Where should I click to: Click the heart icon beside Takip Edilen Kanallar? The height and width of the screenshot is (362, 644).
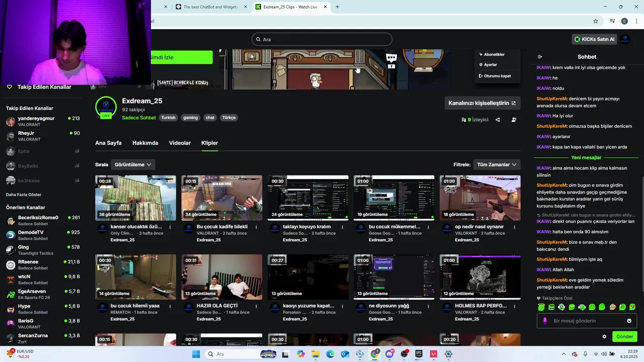click(x=9, y=87)
